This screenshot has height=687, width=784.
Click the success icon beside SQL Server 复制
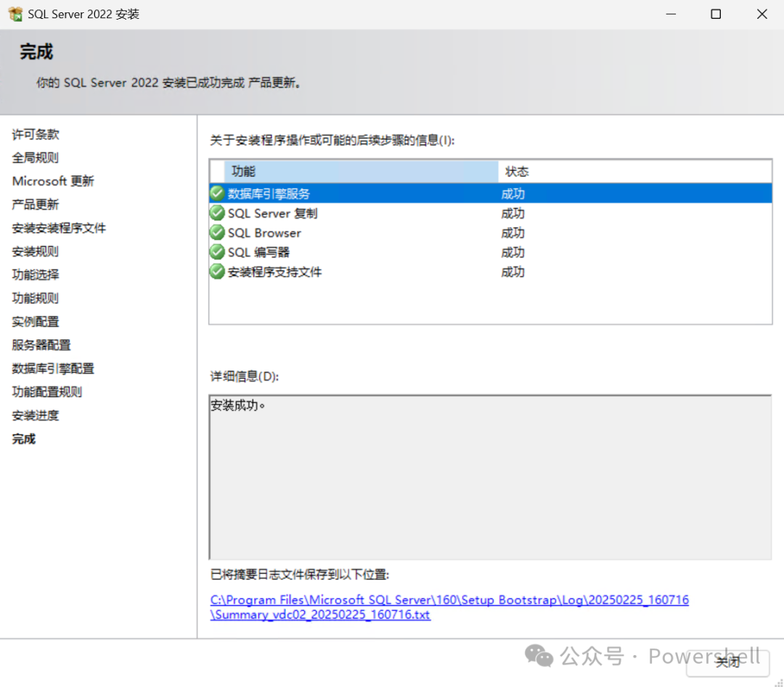click(217, 213)
